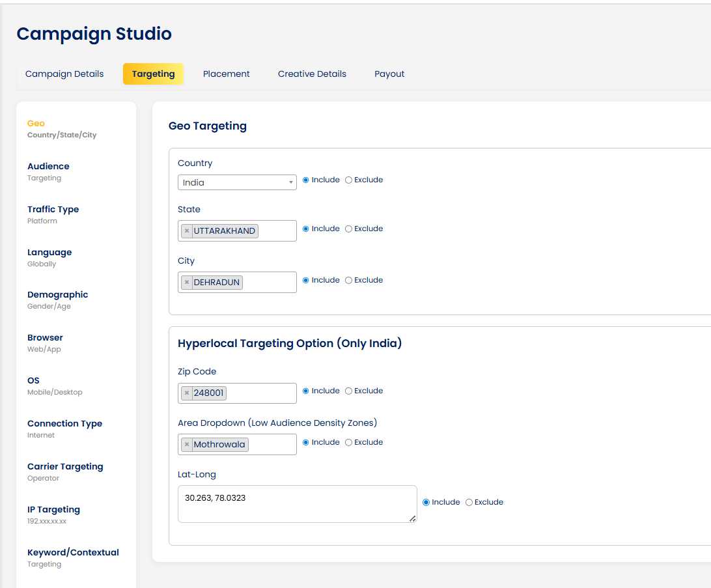Select Include for Country
The image size is (711, 588).
pos(305,180)
